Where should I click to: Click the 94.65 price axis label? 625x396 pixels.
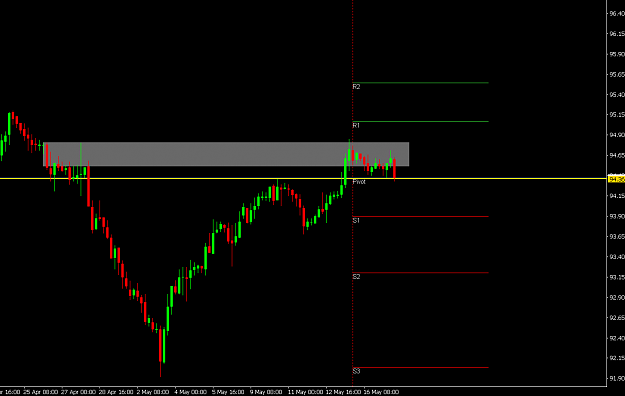[x=617, y=155]
